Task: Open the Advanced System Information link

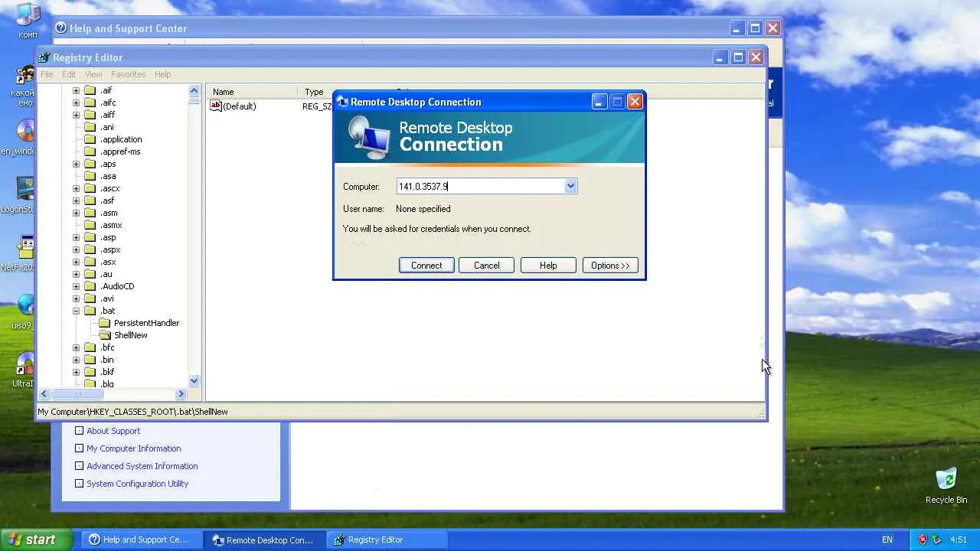Action: tap(142, 466)
